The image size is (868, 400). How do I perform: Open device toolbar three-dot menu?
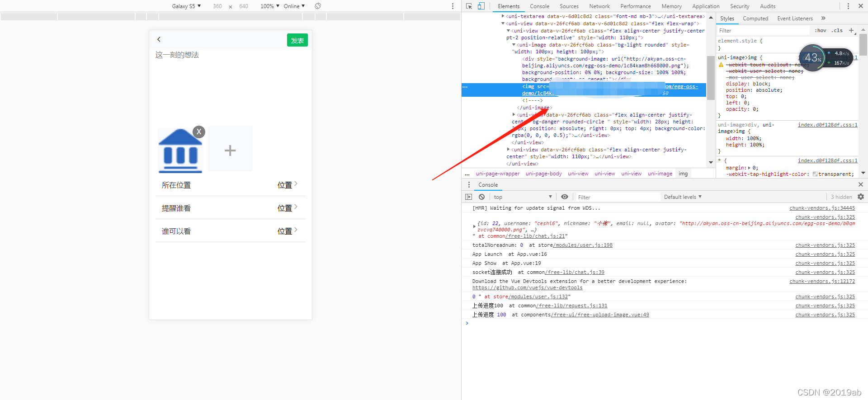(453, 6)
